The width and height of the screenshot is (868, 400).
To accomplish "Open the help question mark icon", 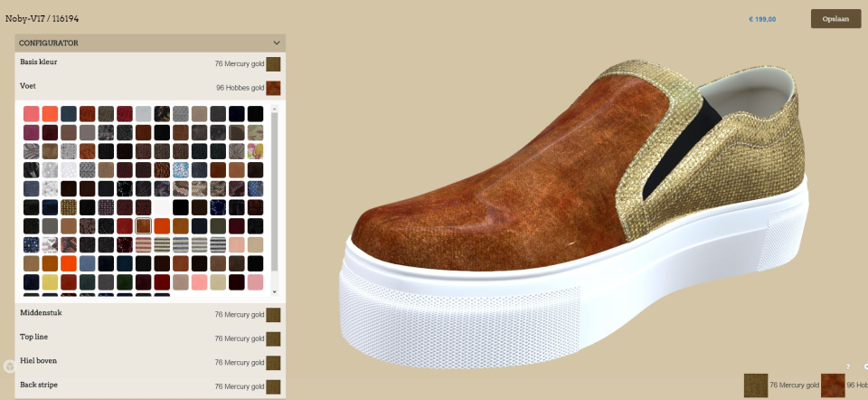I will coord(847,367).
